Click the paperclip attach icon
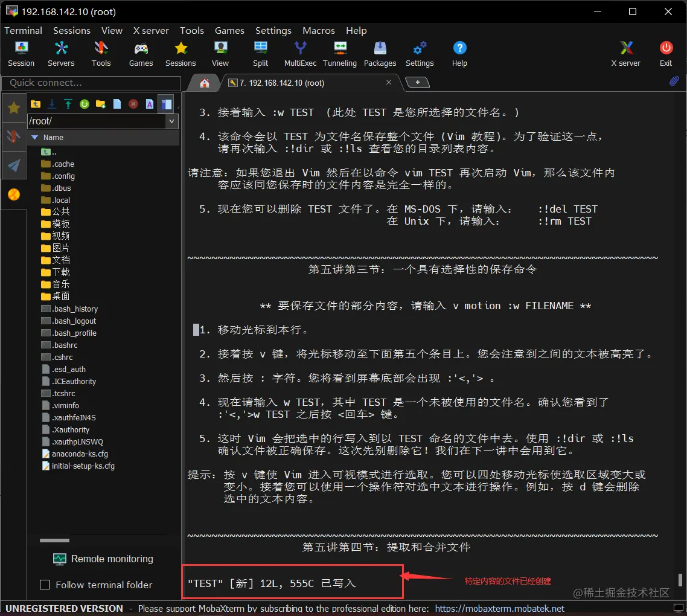This screenshot has height=616, width=687. 674,81
